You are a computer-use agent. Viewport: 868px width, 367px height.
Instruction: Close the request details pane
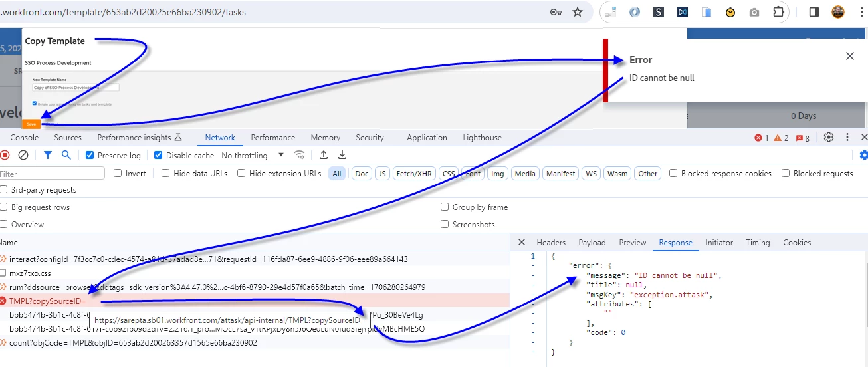point(522,243)
